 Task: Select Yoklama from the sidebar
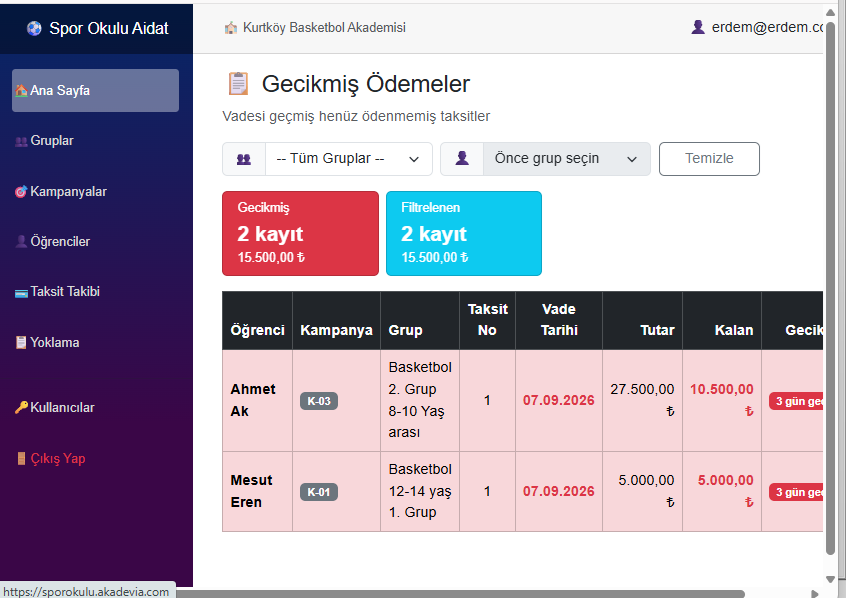[95, 342]
